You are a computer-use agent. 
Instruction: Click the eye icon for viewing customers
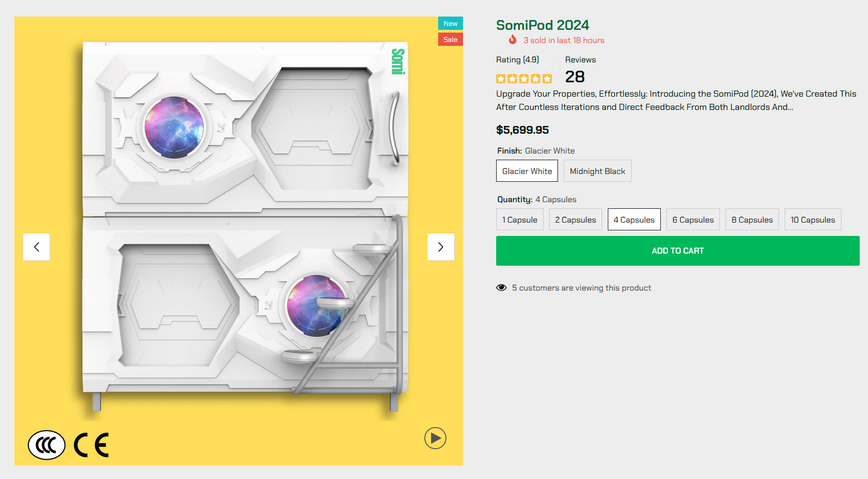pos(501,288)
